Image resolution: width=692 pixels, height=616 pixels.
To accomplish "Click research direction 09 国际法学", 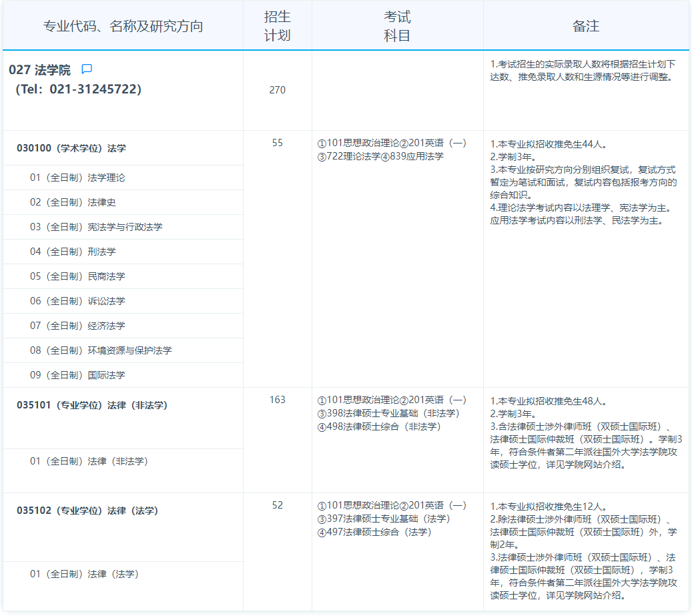I will click(77, 375).
